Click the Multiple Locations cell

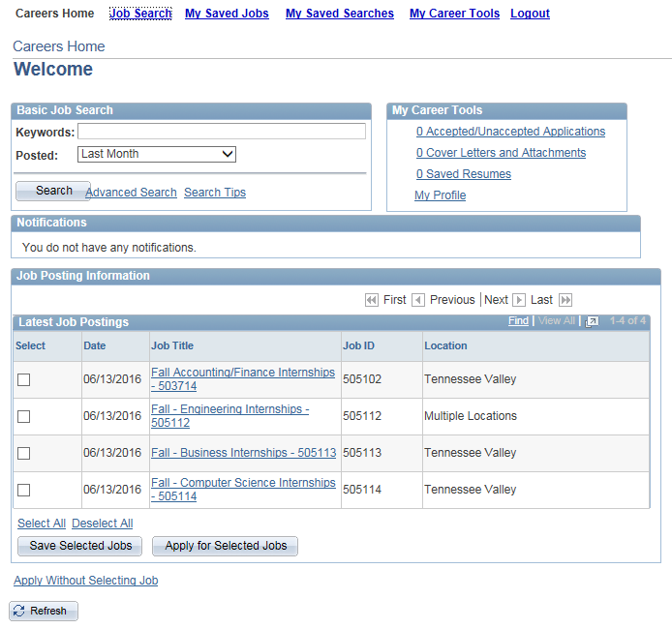[x=471, y=416]
